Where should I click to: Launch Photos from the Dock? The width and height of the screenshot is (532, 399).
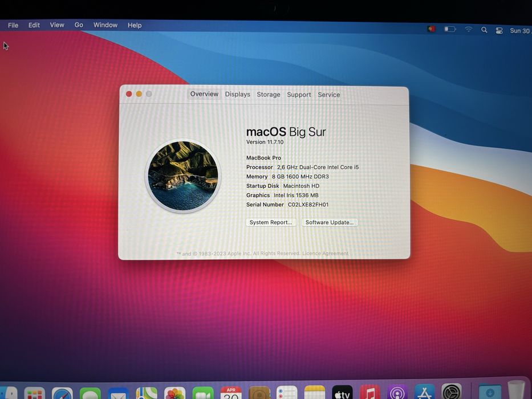coord(174,393)
